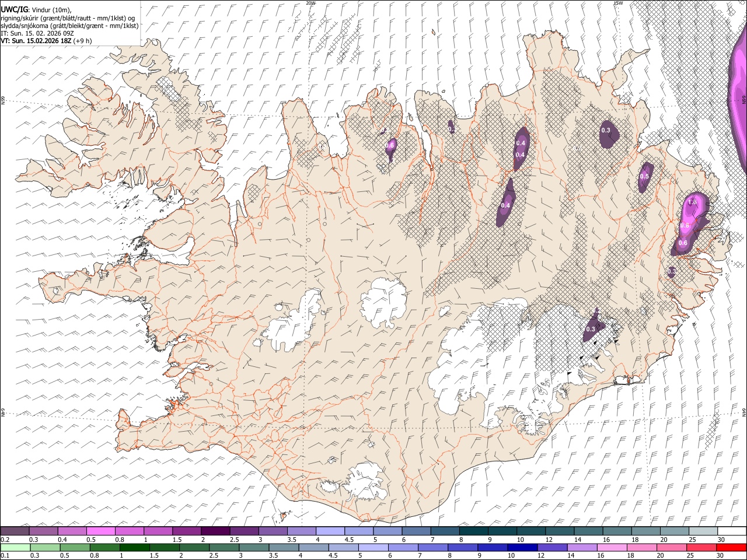Click lower scale pink swatch 20–25
The width and height of the screenshot is (747, 560).
672,547
